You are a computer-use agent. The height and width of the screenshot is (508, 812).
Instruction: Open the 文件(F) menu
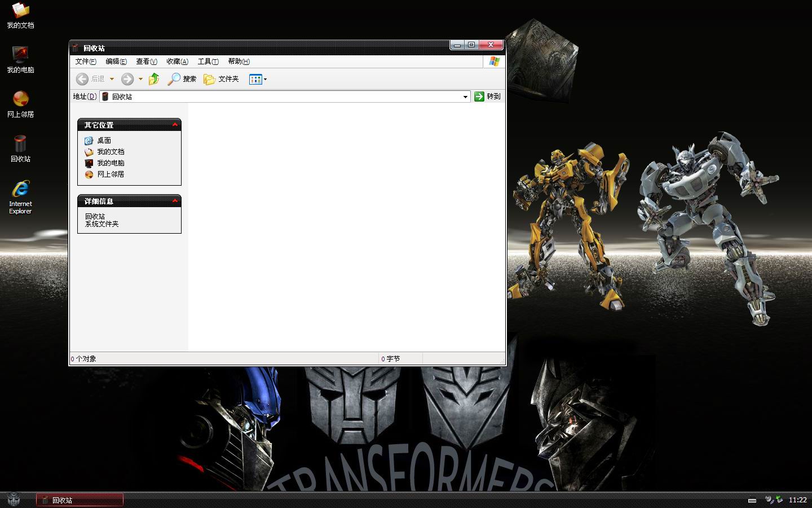pos(86,62)
